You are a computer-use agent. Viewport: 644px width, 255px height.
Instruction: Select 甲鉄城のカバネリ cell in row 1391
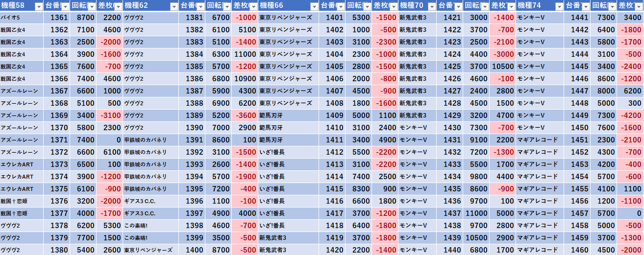(x=150, y=140)
